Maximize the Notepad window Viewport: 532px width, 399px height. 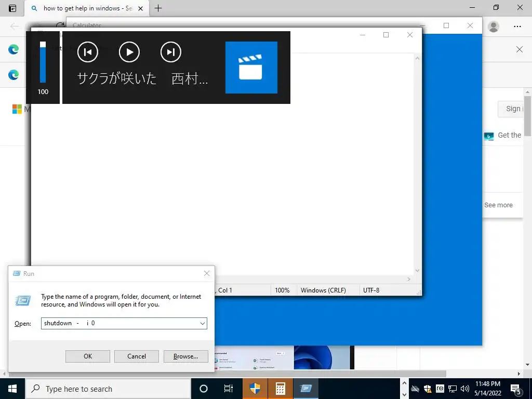386,35
